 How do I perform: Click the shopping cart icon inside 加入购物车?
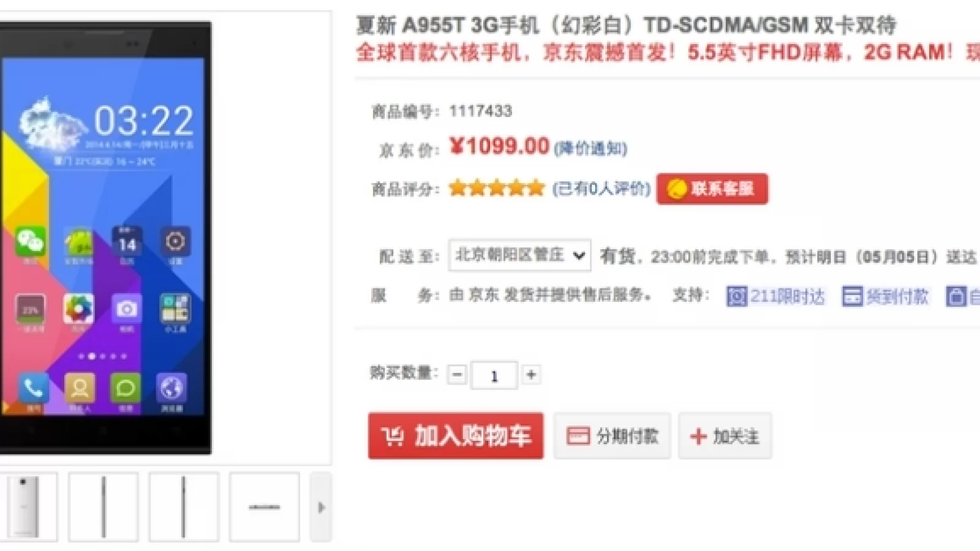click(393, 436)
